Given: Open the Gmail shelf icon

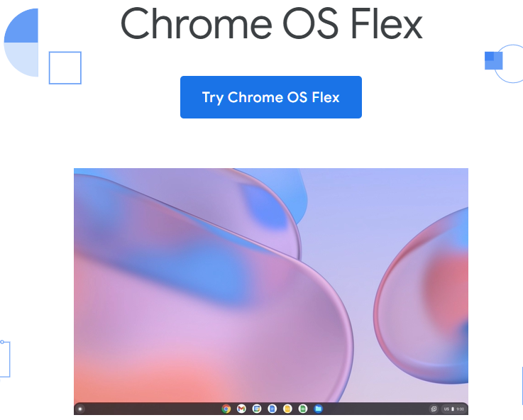Looking at the screenshot, I should (241, 409).
